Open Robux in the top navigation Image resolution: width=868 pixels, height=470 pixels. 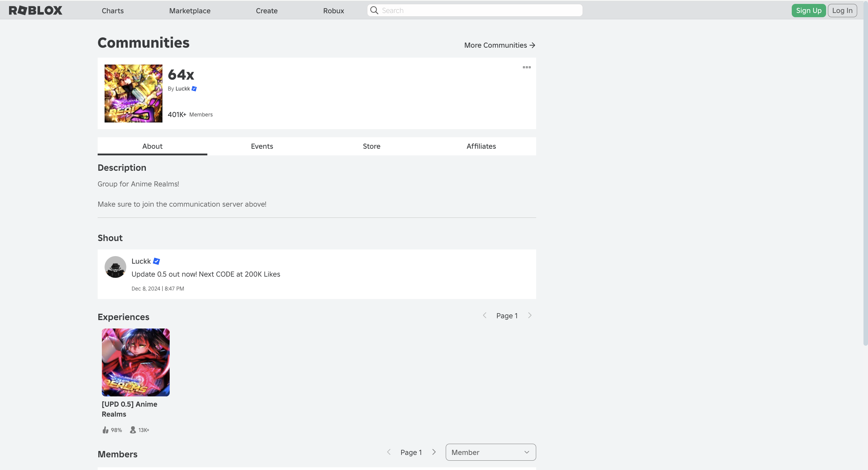(x=334, y=11)
